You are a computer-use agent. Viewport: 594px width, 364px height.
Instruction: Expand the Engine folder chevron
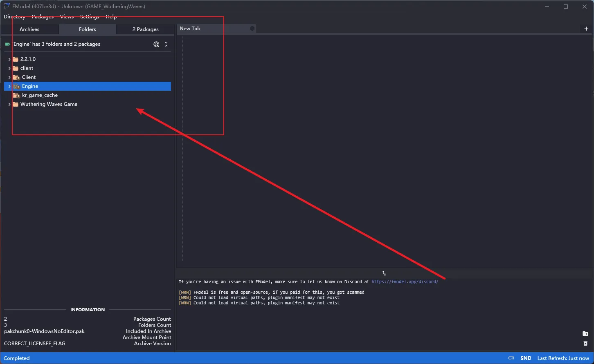click(x=9, y=86)
